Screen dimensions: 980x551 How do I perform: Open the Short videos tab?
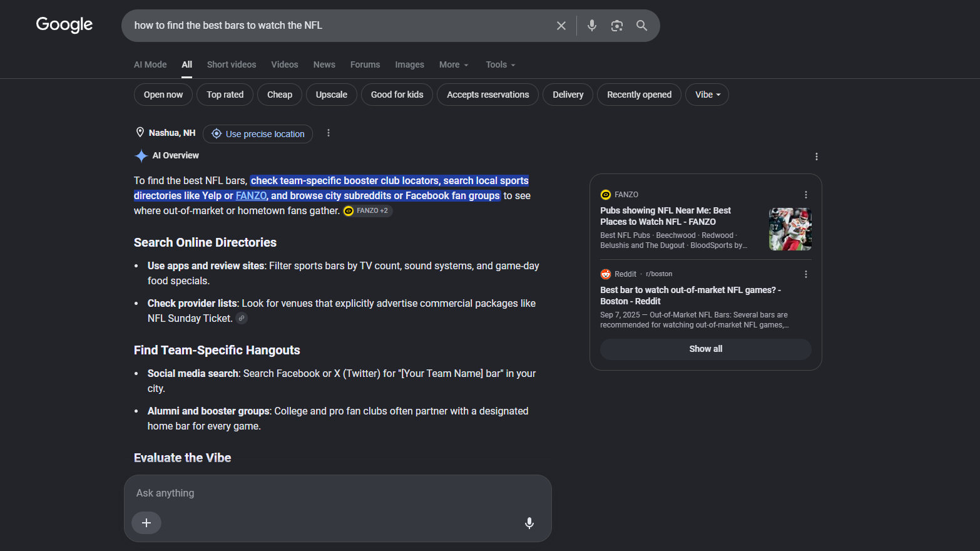click(232, 64)
